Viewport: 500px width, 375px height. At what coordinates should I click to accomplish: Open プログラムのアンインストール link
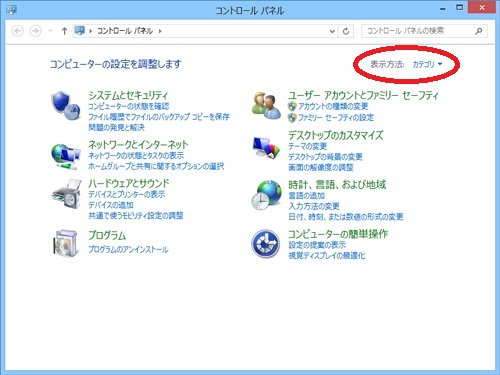coord(128,249)
